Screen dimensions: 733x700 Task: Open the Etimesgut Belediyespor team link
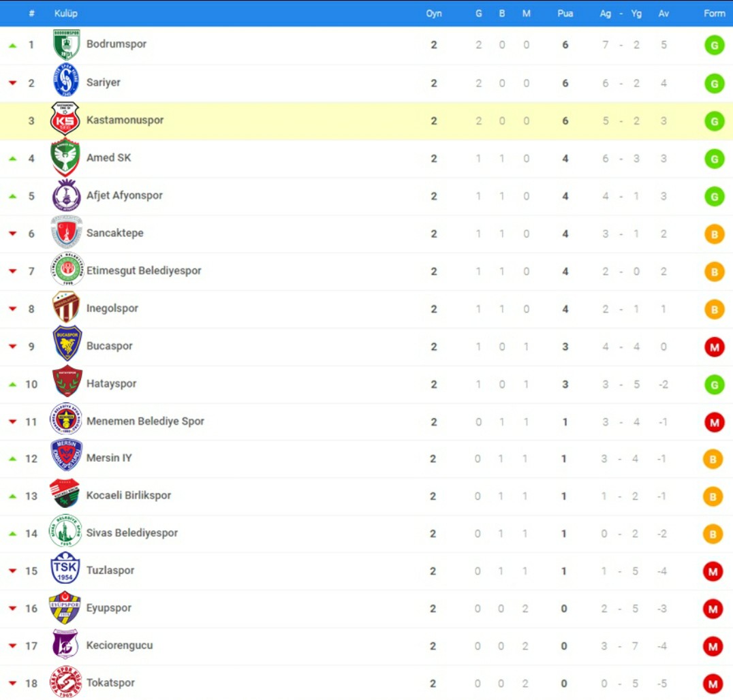(144, 270)
